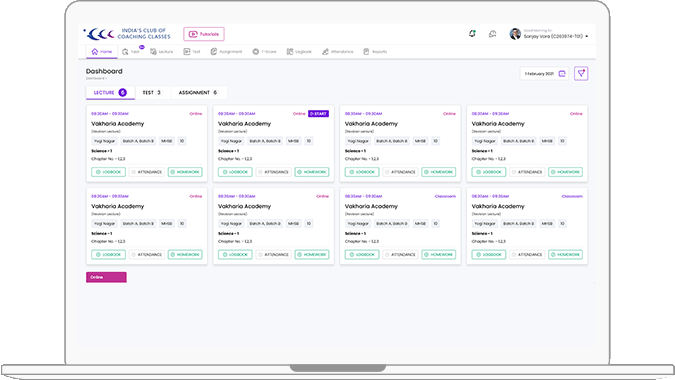Open the Logbook navigation item
This screenshot has width=675, height=380.
tap(299, 52)
